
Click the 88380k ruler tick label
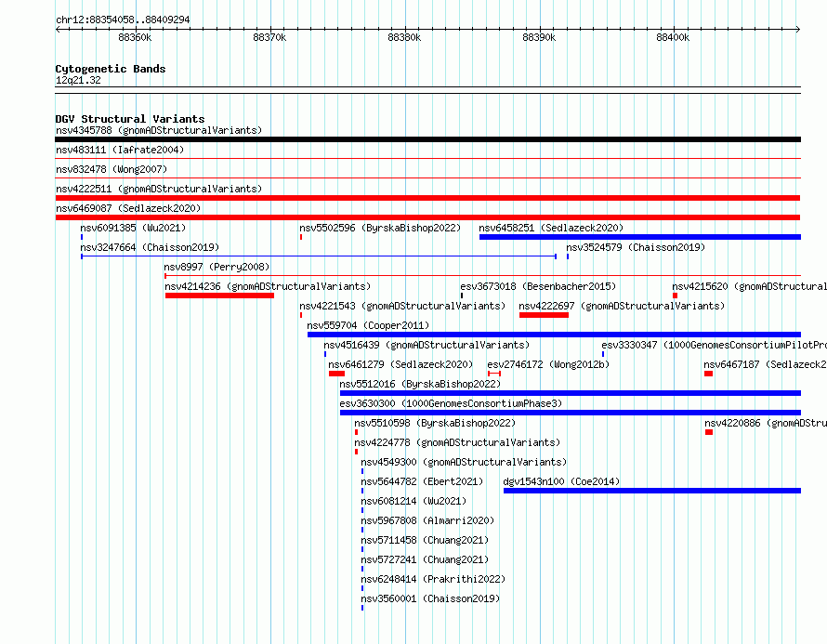(x=404, y=37)
